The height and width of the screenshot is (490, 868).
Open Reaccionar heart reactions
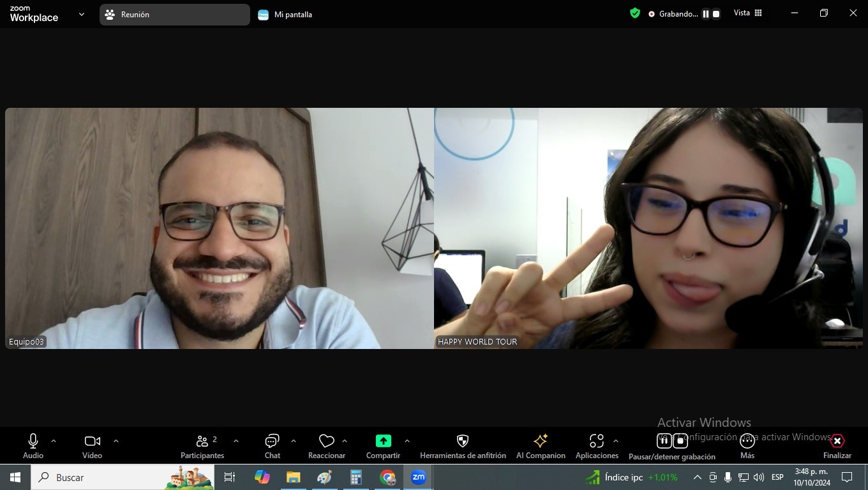(327, 445)
